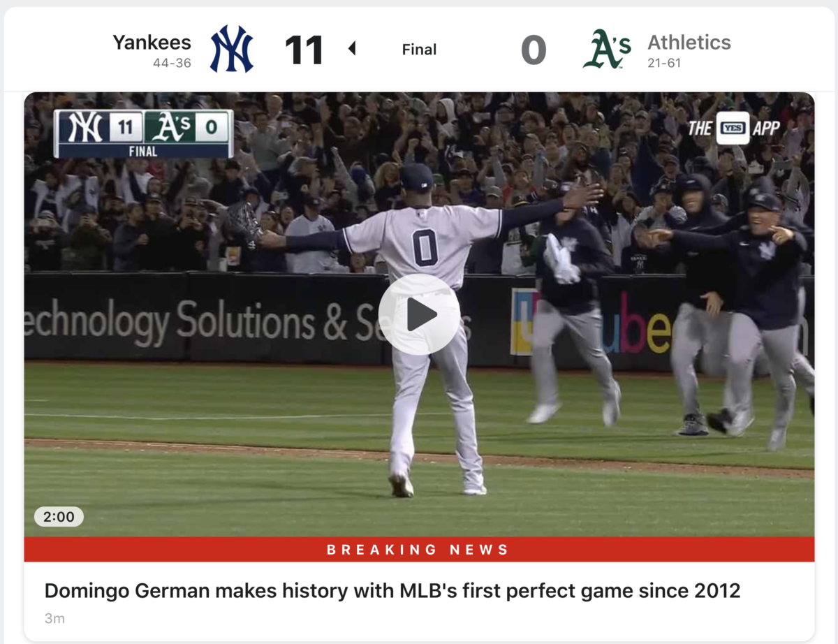Click the 3m timestamp below headline
838x644 pixels.
coord(54,619)
